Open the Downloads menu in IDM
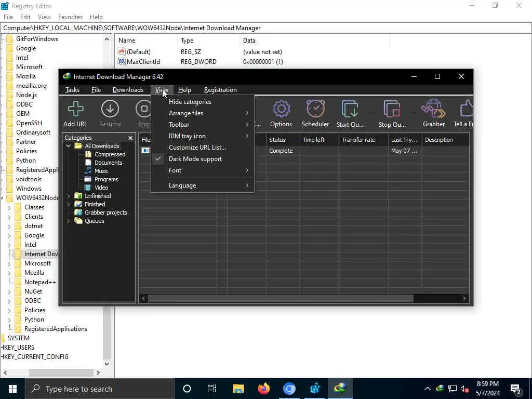This screenshot has height=399, width=532. click(128, 90)
